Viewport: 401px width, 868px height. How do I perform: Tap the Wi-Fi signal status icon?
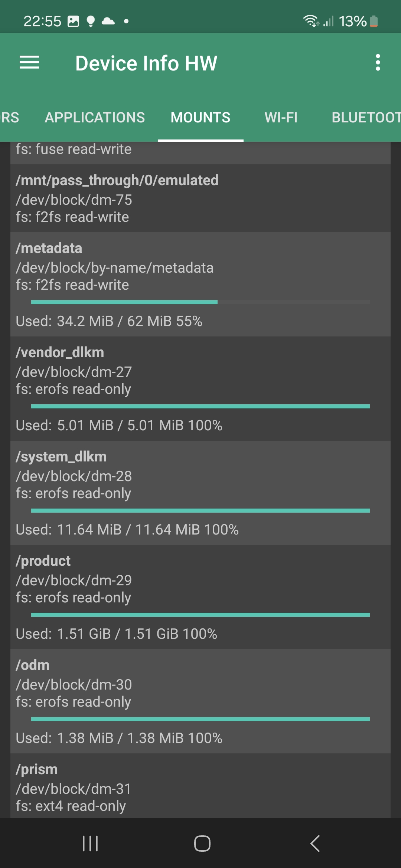tap(310, 21)
